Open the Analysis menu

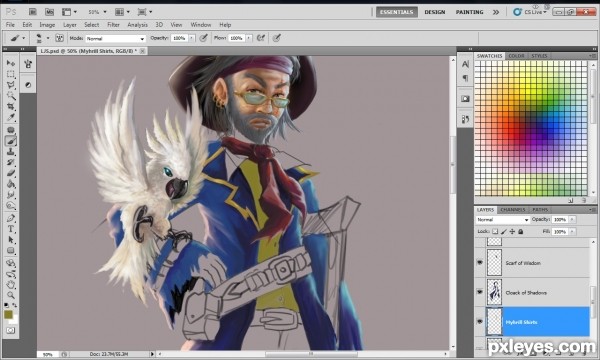click(x=137, y=24)
